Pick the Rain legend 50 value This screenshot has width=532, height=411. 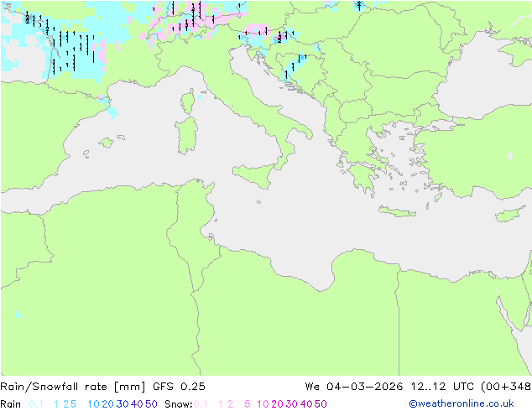151,404
